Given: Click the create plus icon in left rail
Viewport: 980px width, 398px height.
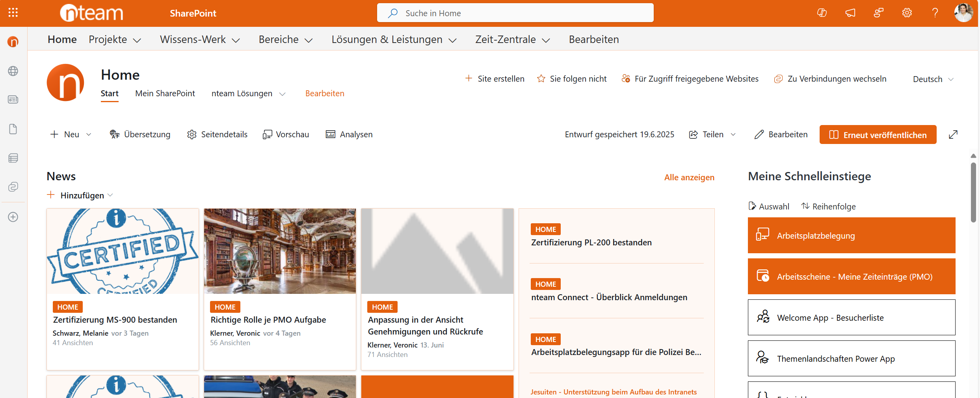Looking at the screenshot, I should tap(13, 217).
